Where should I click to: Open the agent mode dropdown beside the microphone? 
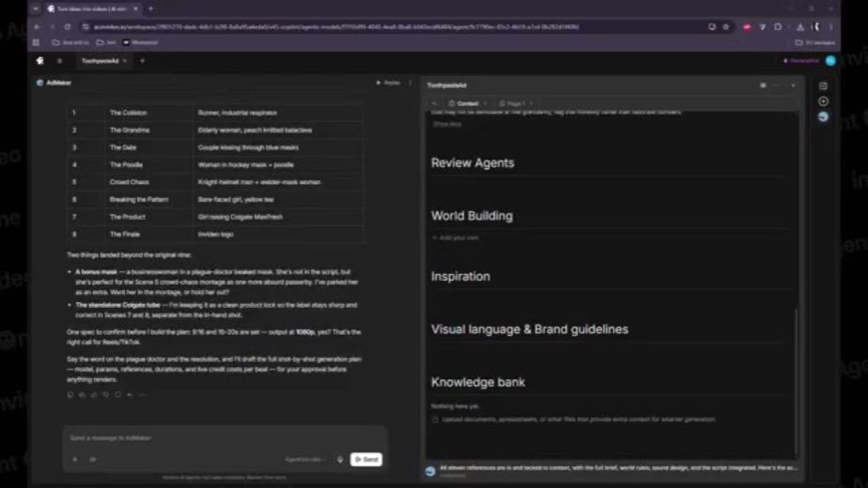(x=305, y=459)
